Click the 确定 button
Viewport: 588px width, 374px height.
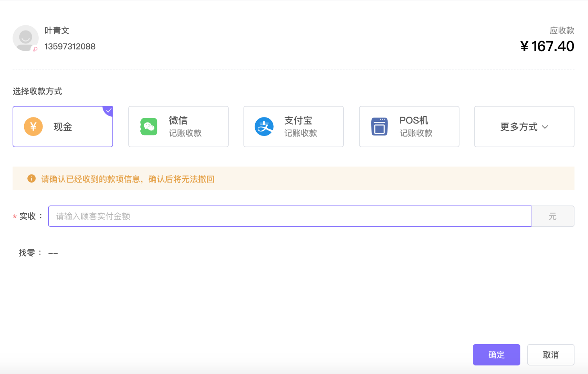click(x=496, y=355)
